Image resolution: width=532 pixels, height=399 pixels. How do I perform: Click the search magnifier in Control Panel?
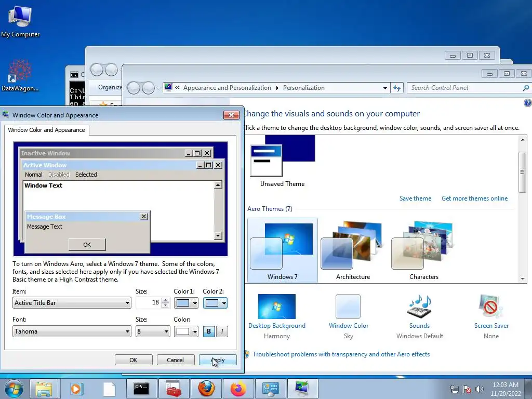tap(526, 88)
